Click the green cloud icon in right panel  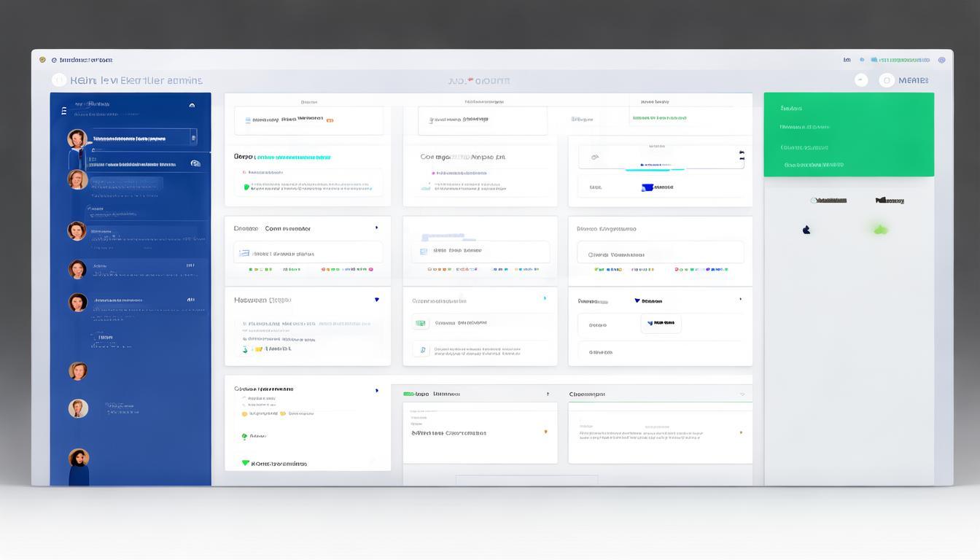[x=881, y=230]
